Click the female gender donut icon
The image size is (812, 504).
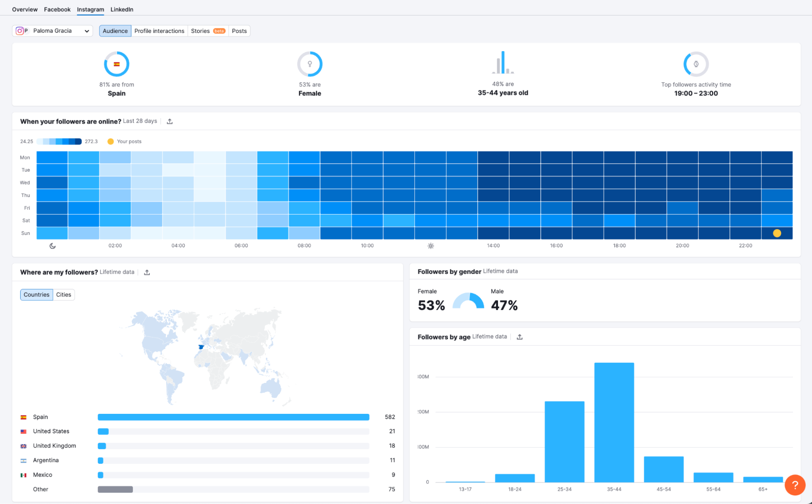click(x=310, y=64)
